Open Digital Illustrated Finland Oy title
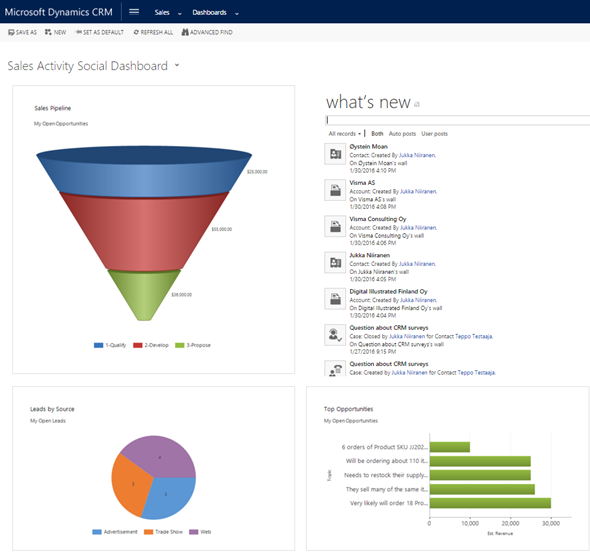This screenshot has height=552, width=590. 388,291
